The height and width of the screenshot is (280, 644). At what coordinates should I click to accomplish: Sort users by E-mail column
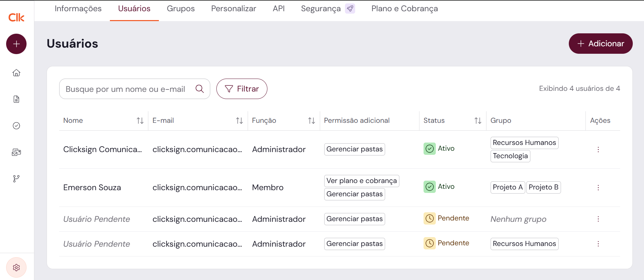point(239,120)
